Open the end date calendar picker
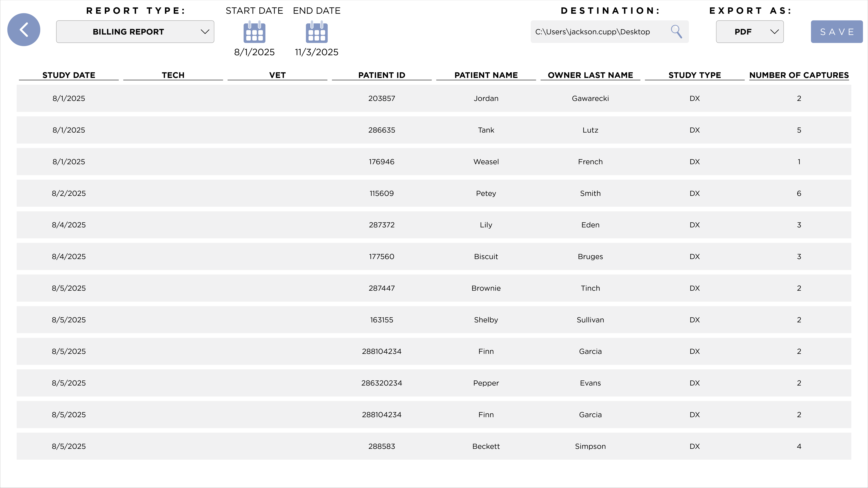The height and width of the screenshot is (488, 868). [316, 32]
